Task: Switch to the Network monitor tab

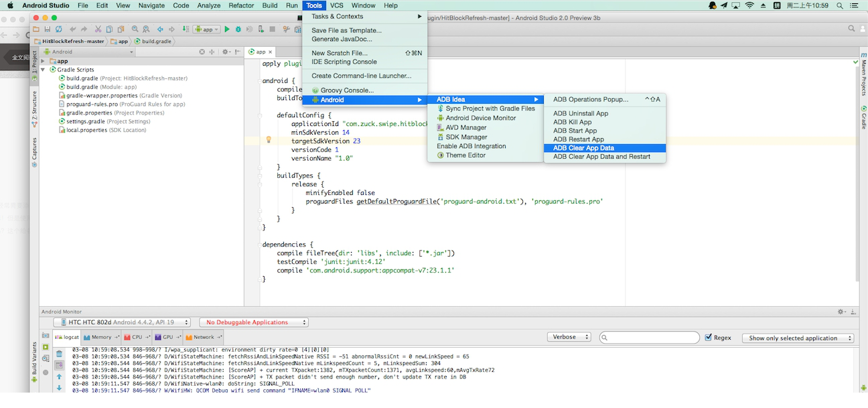Action: point(204,337)
